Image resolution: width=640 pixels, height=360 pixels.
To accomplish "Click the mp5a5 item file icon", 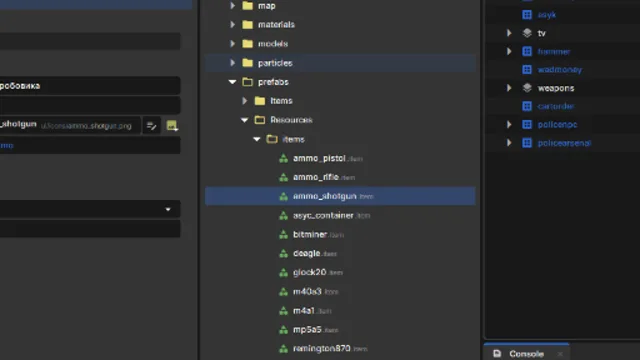I will pyautogui.click(x=283, y=330).
